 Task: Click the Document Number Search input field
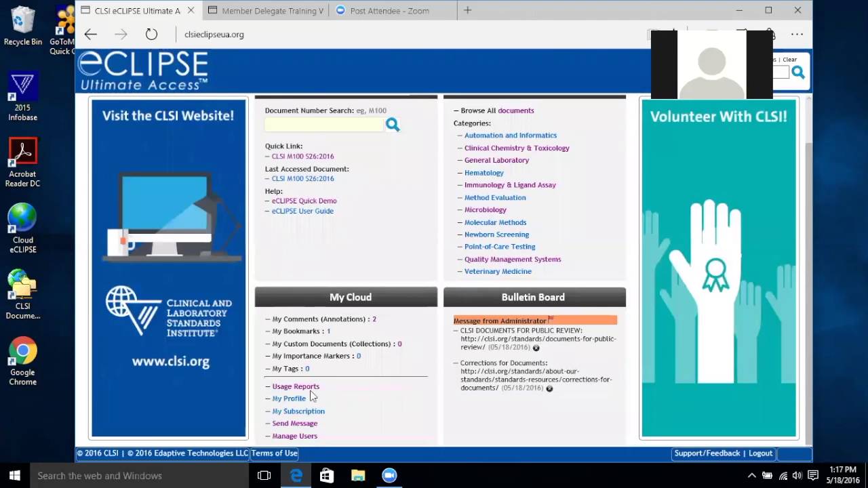324,125
